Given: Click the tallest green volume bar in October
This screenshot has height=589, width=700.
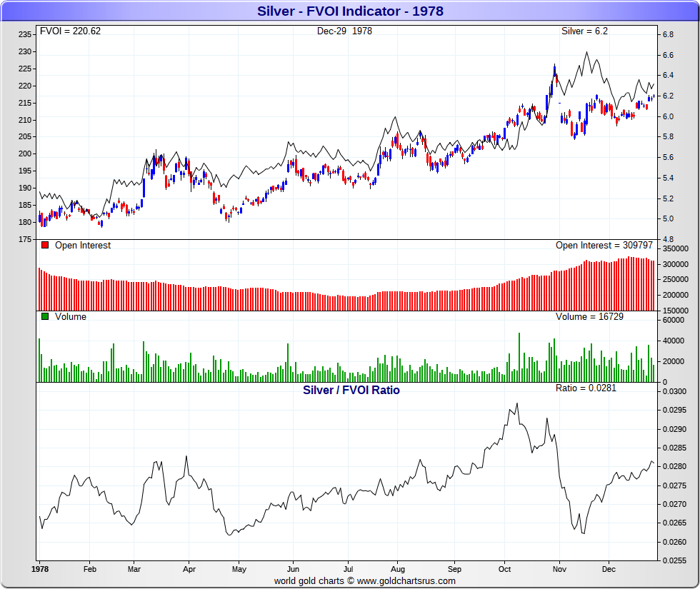Looking at the screenshot, I should point(519,357).
